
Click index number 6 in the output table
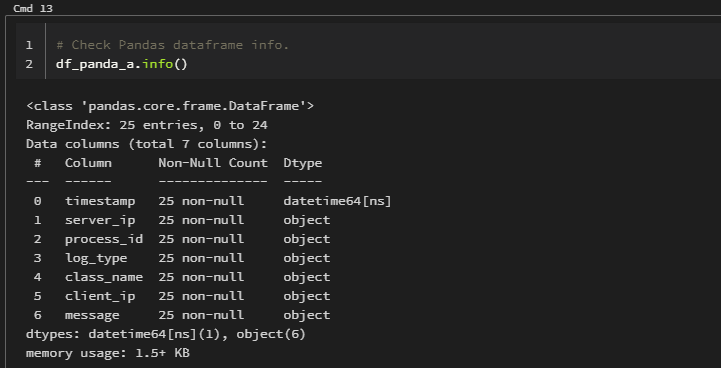(x=37, y=315)
